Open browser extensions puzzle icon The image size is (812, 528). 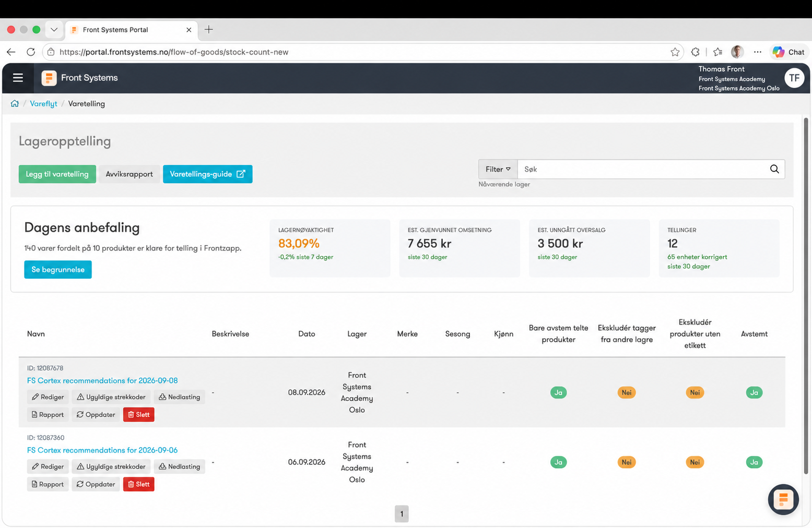(x=695, y=52)
